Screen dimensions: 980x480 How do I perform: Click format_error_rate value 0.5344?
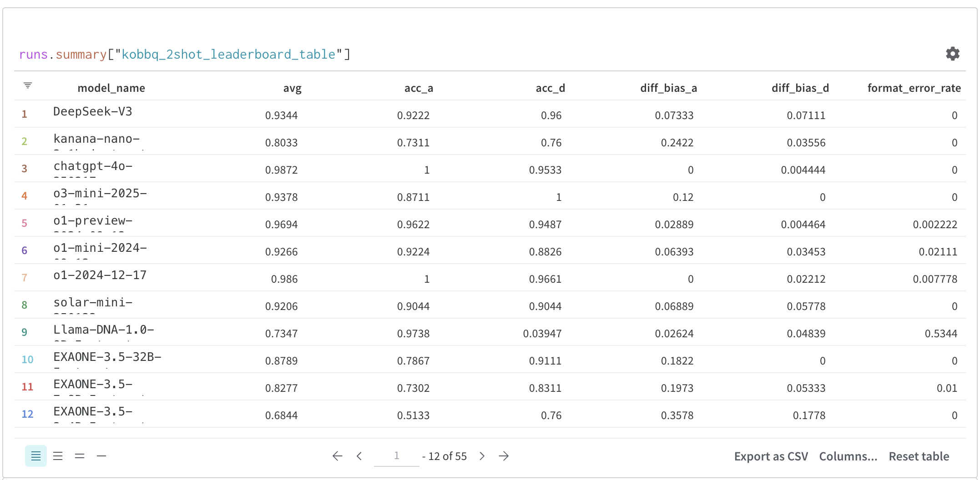click(941, 334)
